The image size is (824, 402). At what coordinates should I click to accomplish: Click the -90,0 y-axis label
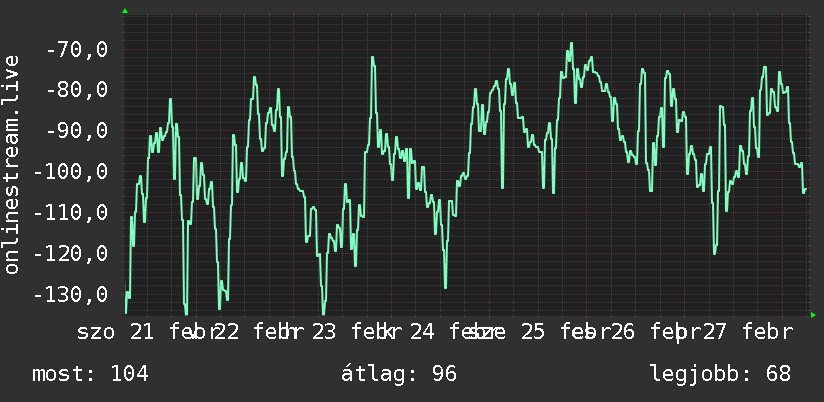click(x=77, y=130)
